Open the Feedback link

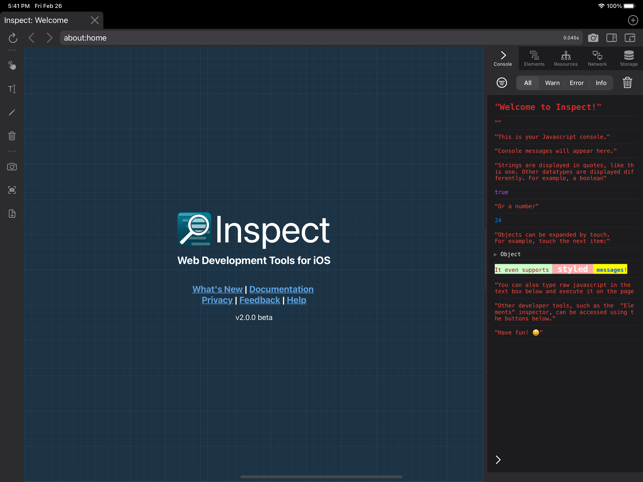(x=260, y=300)
